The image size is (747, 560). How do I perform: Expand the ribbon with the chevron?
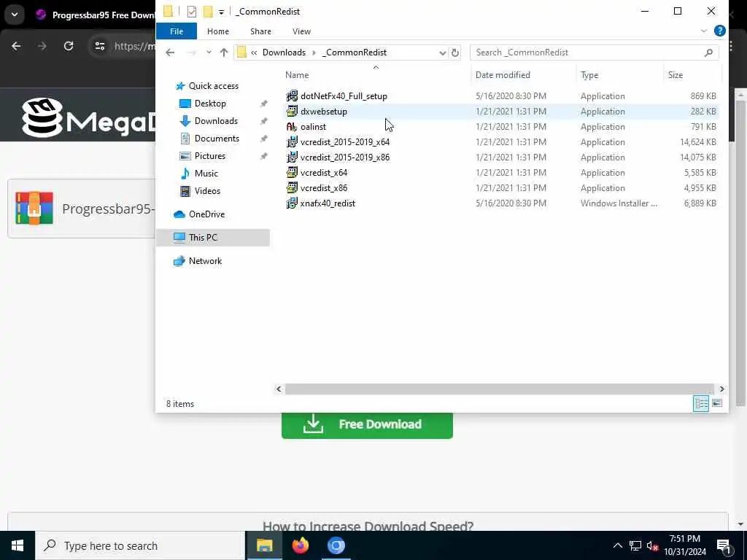[x=704, y=31]
